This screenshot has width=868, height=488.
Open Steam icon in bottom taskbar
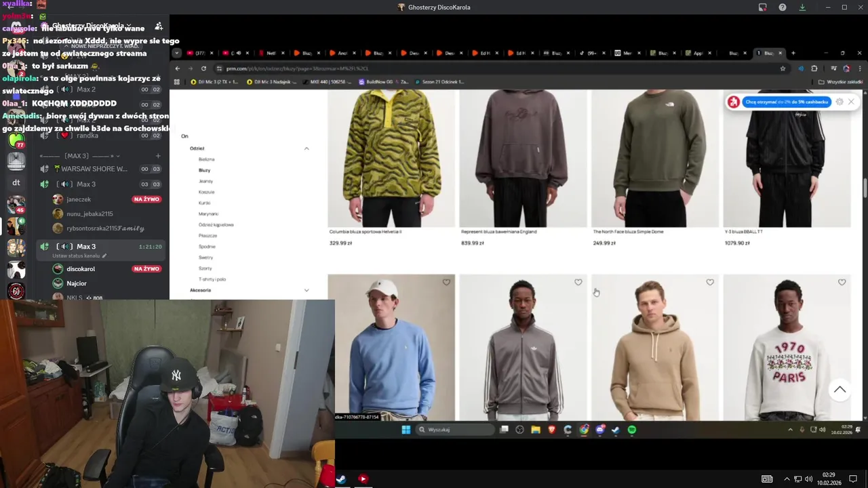point(341,479)
